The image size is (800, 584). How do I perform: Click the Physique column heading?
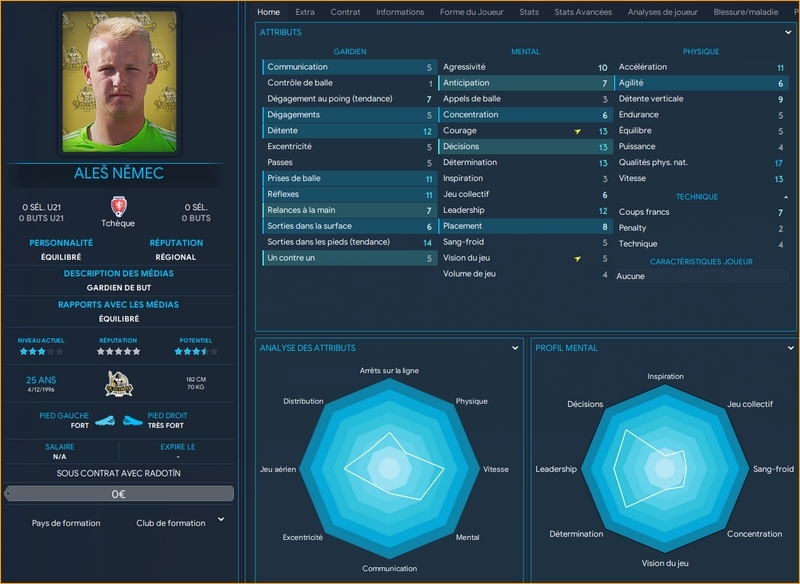tap(701, 52)
